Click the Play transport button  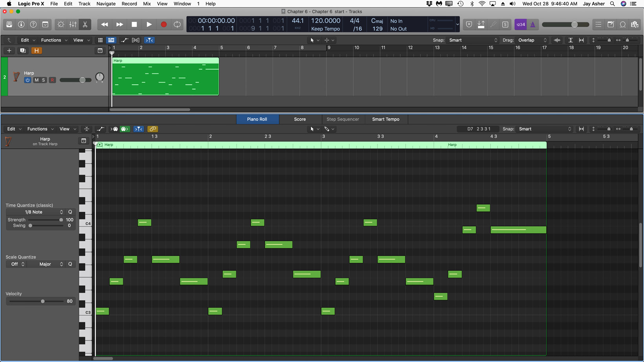tap(149, 24)
